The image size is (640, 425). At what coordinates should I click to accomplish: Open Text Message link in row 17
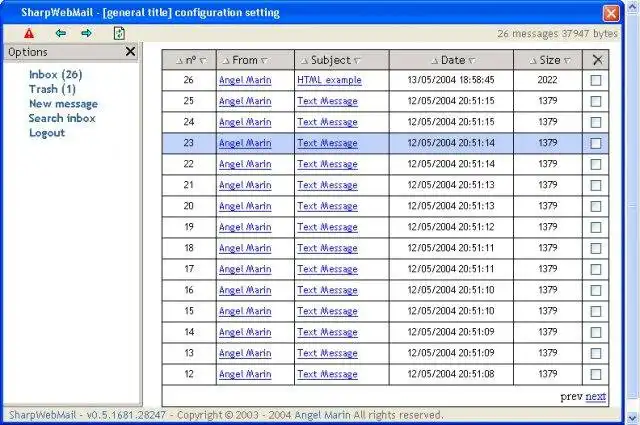[x=327, y=269]
